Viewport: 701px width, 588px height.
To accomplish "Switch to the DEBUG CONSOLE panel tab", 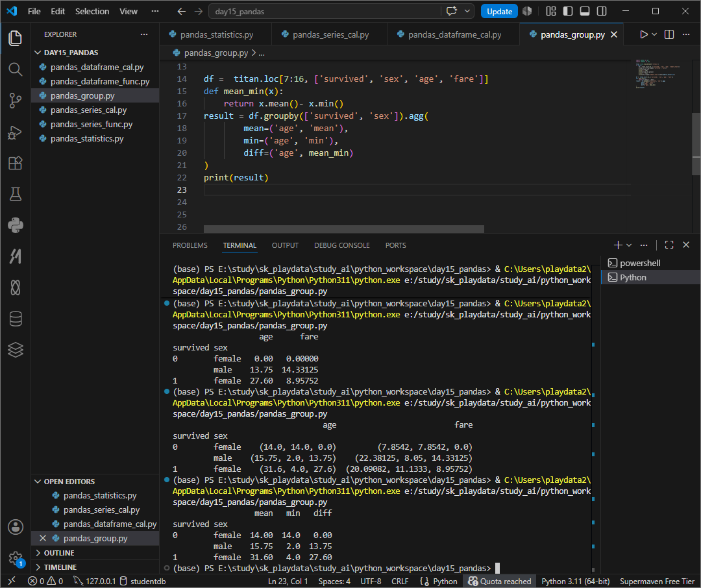I will point(341,245).
